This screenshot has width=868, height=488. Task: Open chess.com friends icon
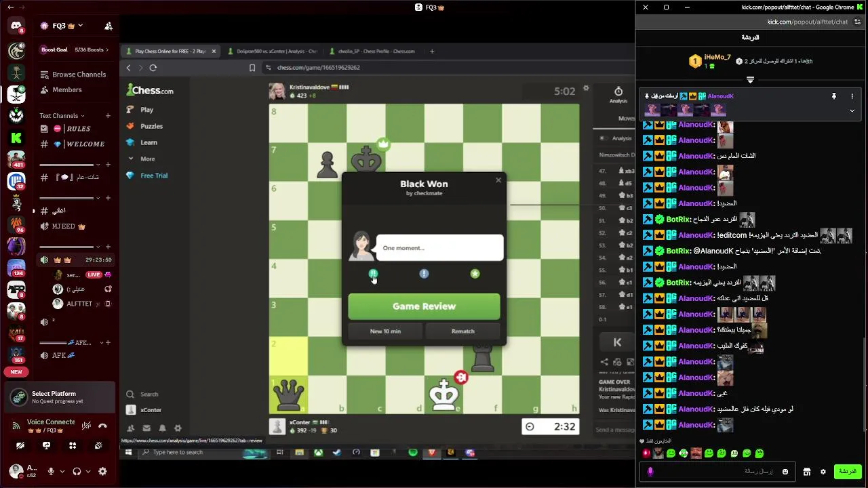130,428
